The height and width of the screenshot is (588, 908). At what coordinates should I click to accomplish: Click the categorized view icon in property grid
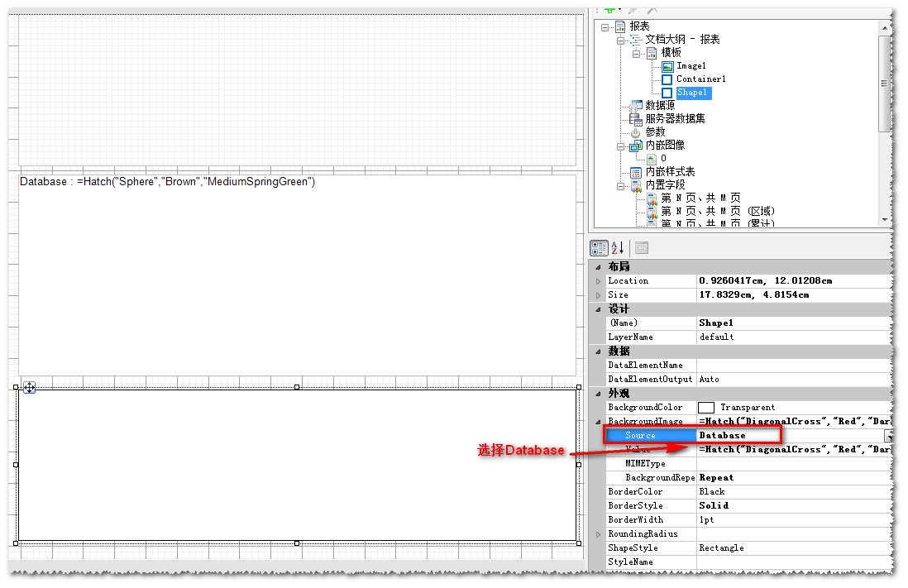pyautogui.click(x=598, y=247)
